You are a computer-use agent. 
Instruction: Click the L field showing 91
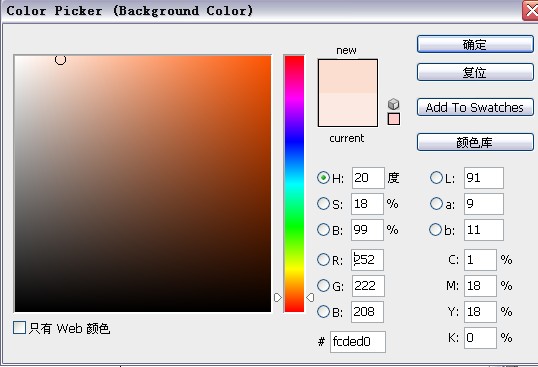(x=484, y=178)
